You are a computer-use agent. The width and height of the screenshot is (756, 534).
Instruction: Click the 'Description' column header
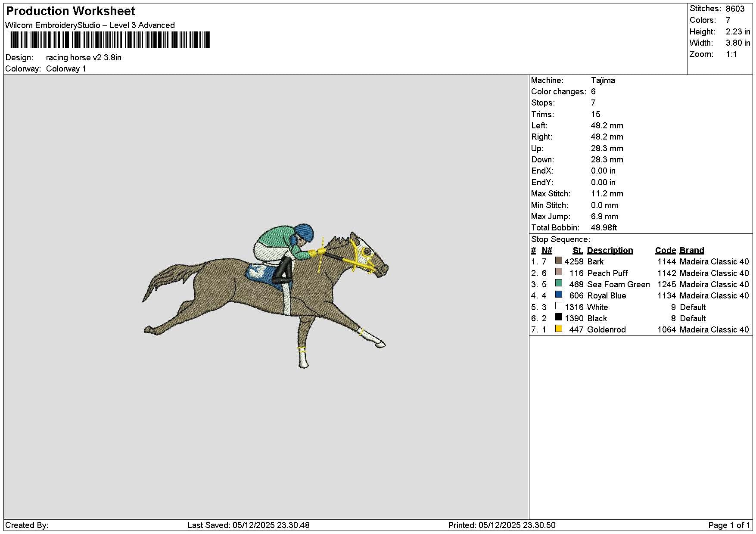pyautogui.click(x=610, y=250)
